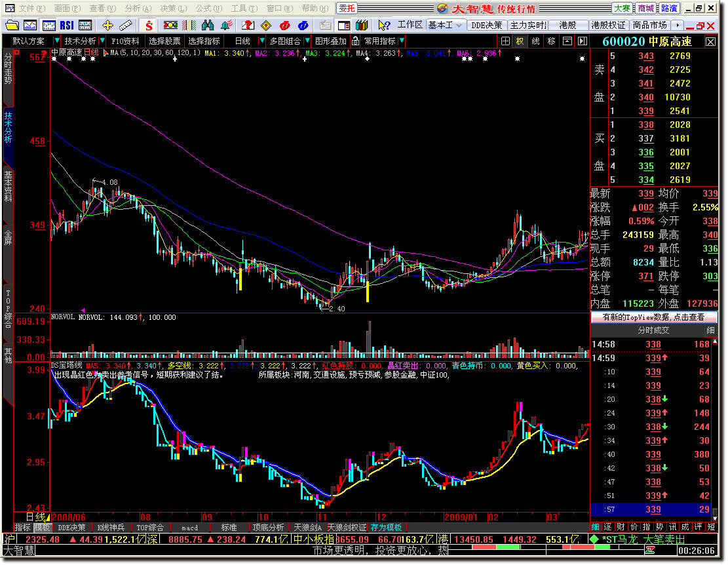Viewport: 728px width, 565px height.
Task: Click the yellow crosshair cursor icon
Action: (x=107, y=25)
